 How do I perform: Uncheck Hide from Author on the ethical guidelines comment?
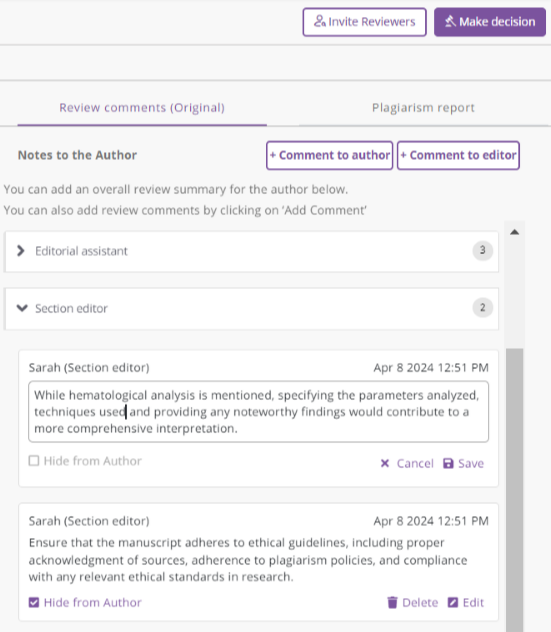tap(34, 603)
